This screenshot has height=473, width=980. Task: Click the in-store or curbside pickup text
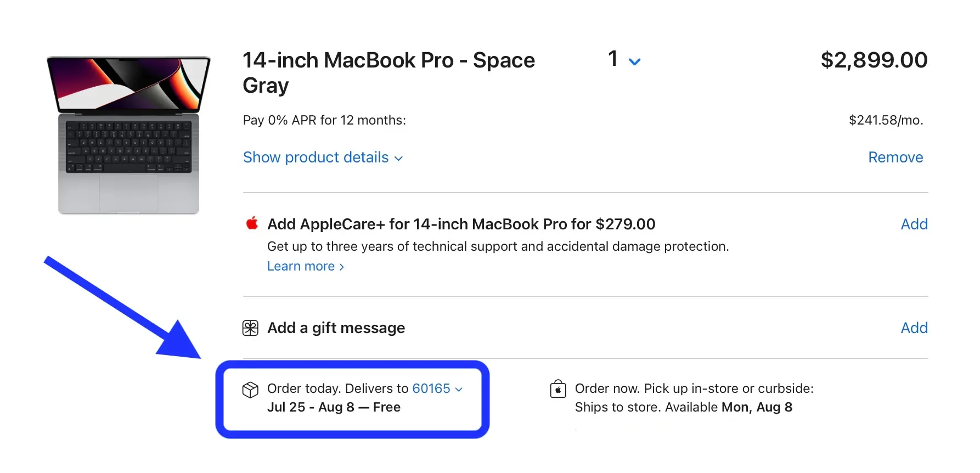tap(694, 388)
